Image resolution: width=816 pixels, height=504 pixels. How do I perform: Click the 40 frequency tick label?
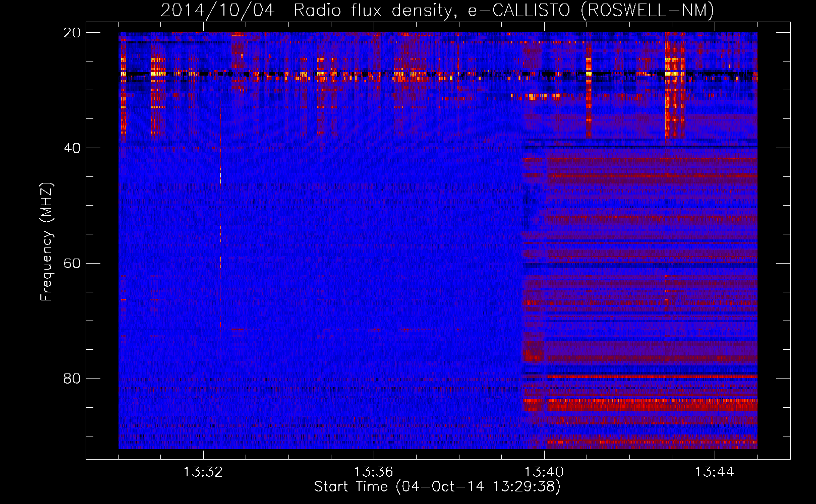pos(72,148)
